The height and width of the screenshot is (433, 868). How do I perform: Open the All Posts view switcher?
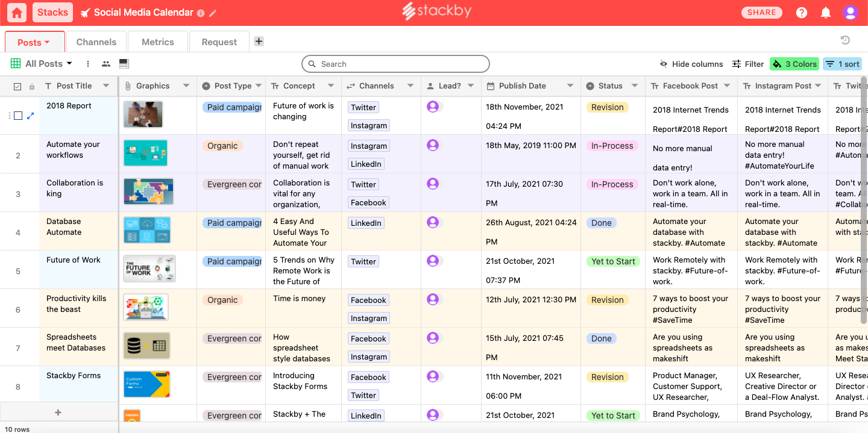pos(41,64)
